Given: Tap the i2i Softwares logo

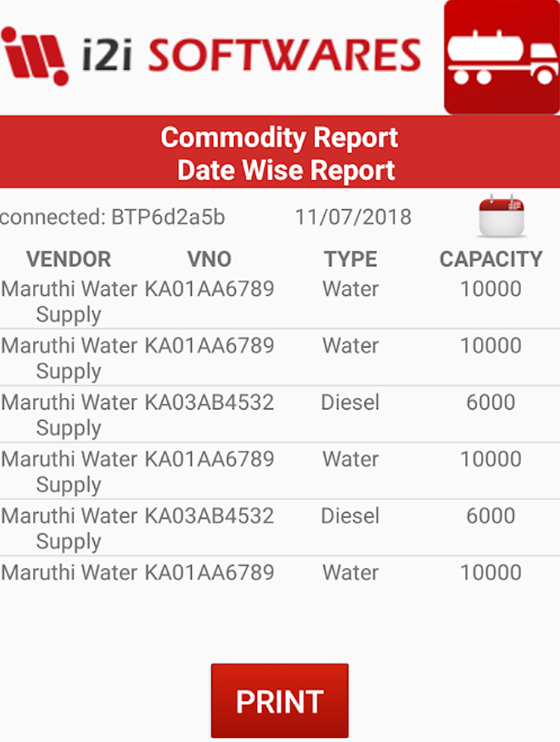Looking at the screenshot, I should point(211,56).
